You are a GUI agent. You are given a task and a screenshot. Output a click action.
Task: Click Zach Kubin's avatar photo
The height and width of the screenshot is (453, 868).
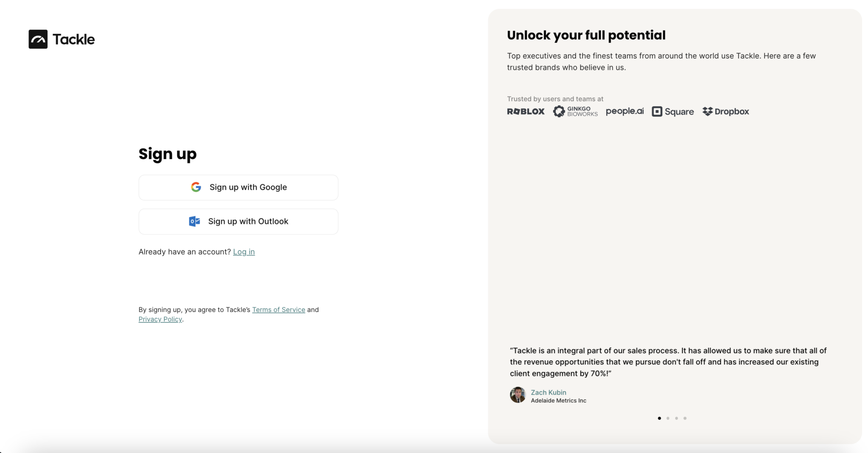point(517,395)
